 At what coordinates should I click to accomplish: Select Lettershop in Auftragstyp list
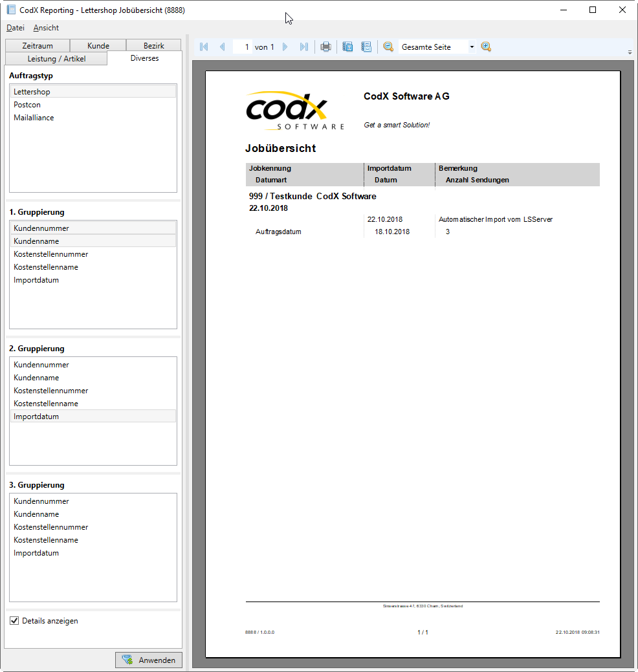pyautogui.click(x=93, y=92)
